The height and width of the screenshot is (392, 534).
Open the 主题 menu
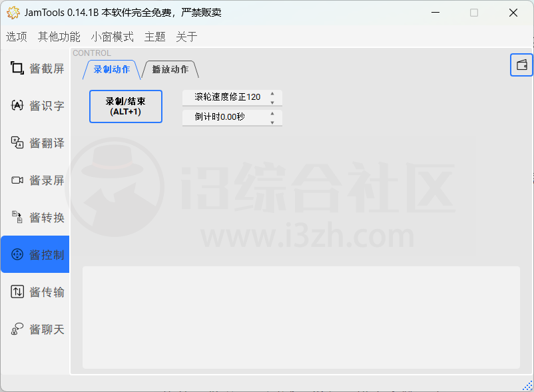(x=154, y=37)
